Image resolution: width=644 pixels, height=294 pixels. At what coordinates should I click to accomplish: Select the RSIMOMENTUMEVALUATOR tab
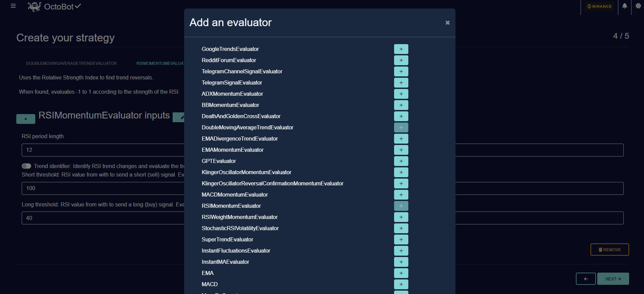tap(160, 63)
